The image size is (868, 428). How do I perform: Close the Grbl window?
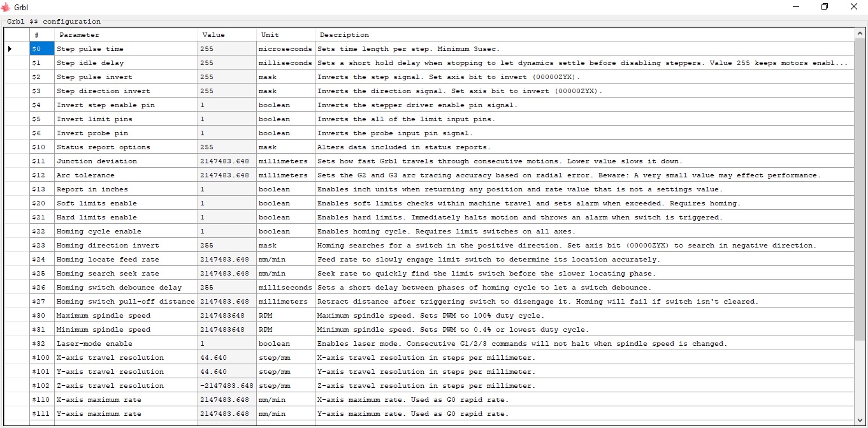(x=854, y=7)
